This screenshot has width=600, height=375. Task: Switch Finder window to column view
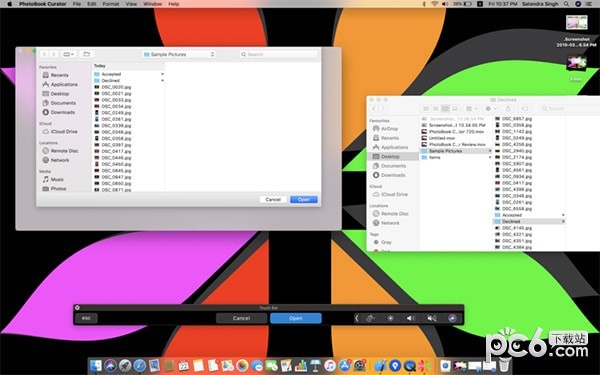[445, 109]
